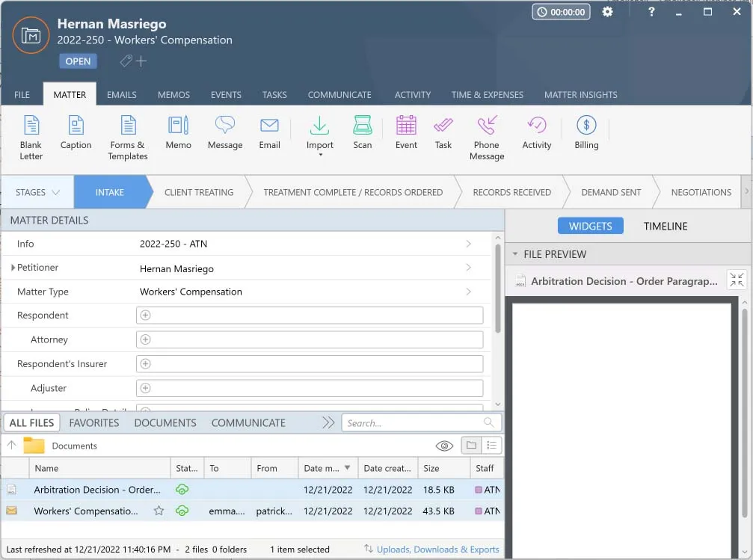Open Hernan Masriego petitioner chevron

click(468, 268)
